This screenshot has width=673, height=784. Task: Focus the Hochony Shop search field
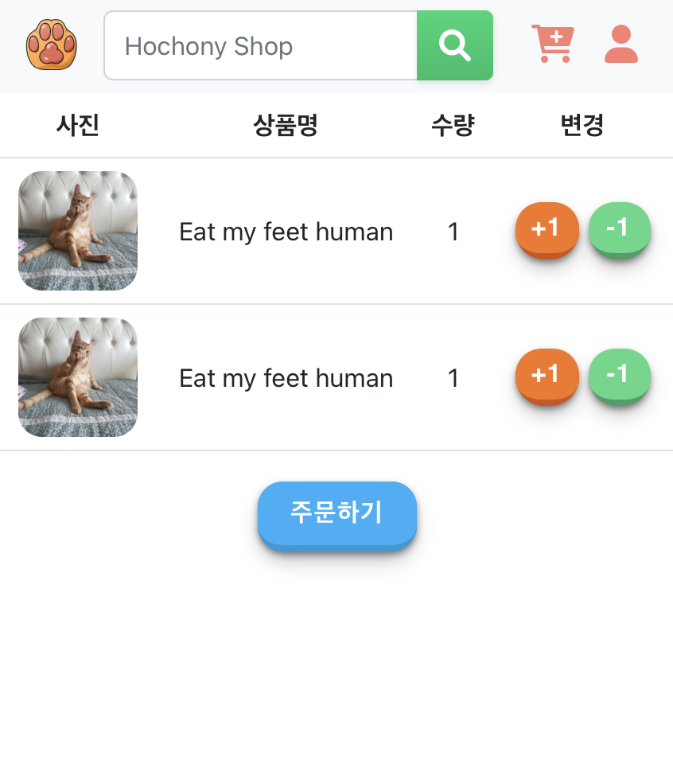(x=260, y=45)
